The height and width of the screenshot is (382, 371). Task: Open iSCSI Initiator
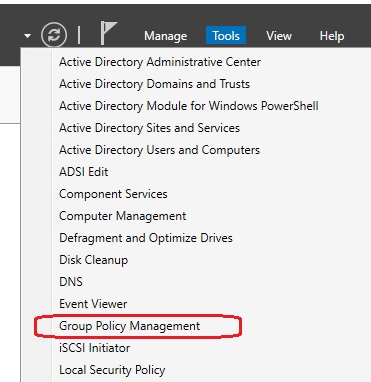[x=94, y=348]
